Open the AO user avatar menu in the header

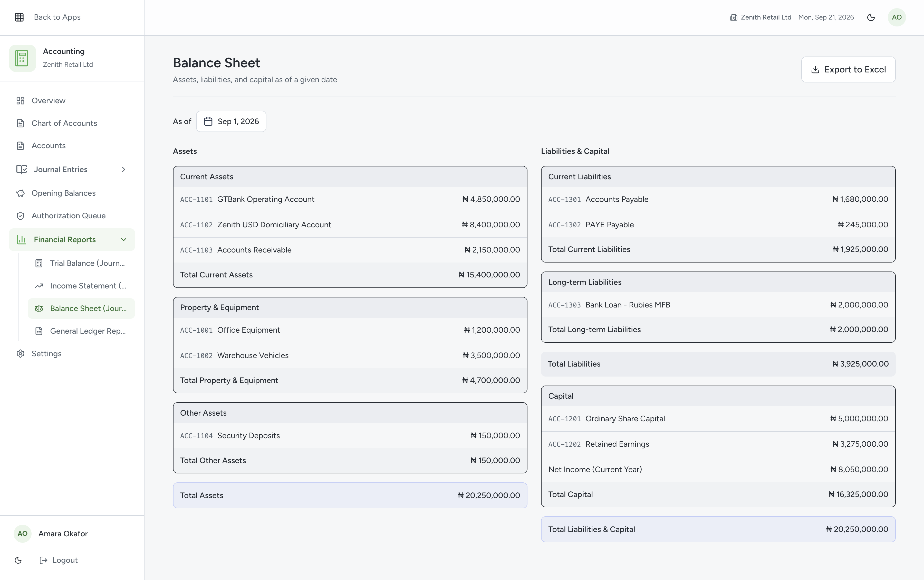coord(897,17)
